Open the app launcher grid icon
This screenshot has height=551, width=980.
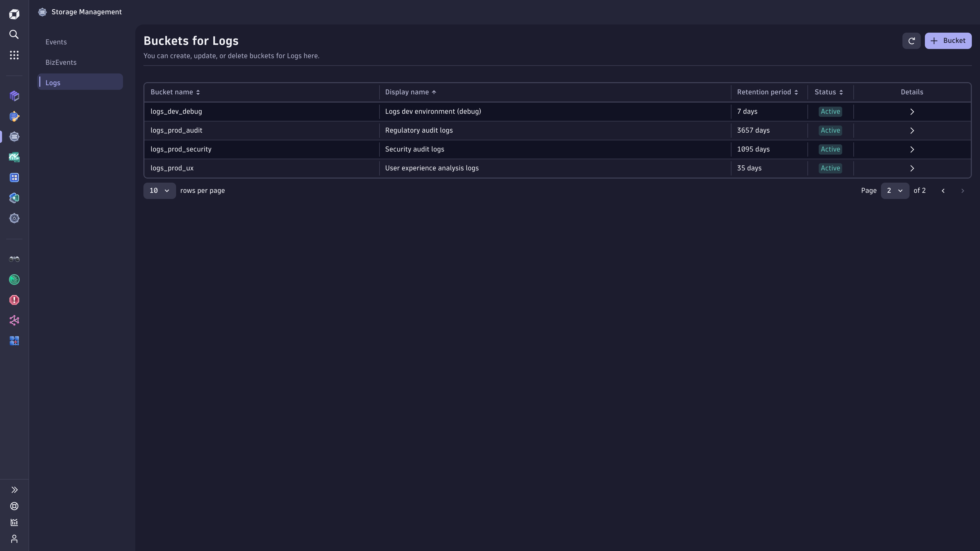tap(14, 55)
